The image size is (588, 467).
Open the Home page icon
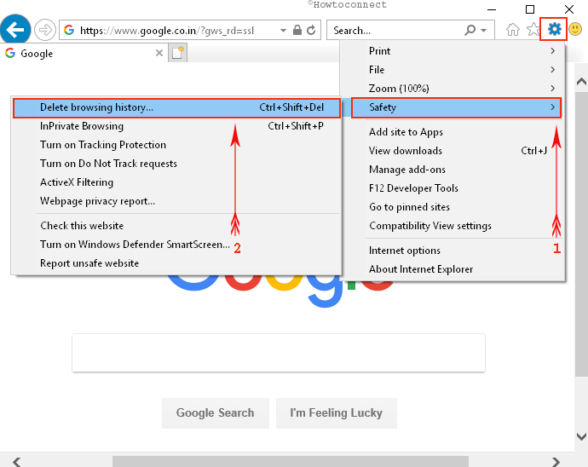513,29
